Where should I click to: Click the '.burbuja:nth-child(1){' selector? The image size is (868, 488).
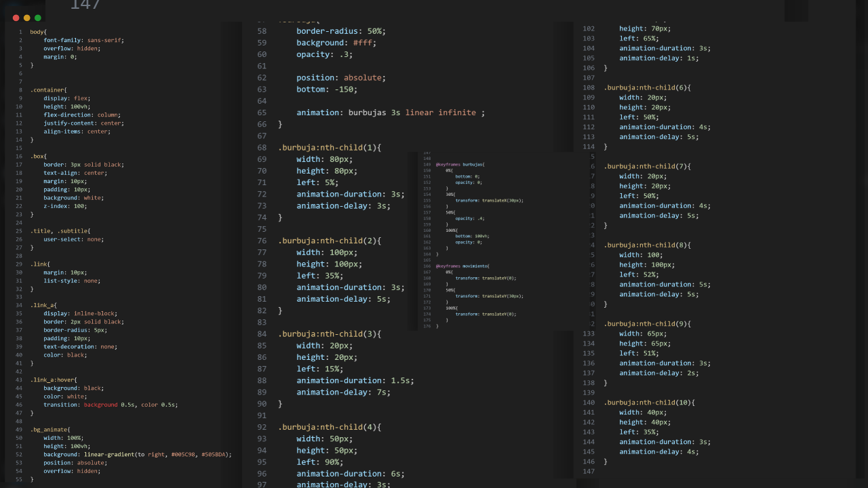(330, 147)
